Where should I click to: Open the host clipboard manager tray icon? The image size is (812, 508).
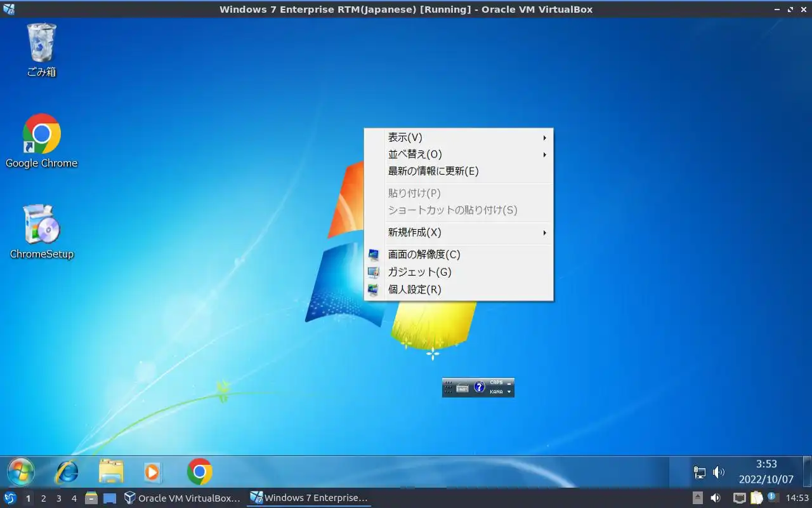757,498
